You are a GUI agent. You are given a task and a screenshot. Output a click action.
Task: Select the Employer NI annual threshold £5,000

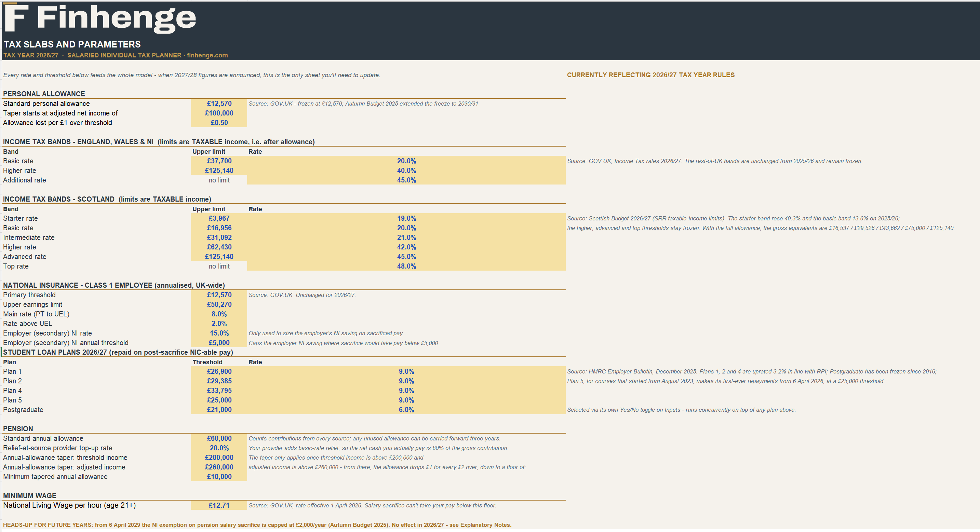[x=219, y=343]
